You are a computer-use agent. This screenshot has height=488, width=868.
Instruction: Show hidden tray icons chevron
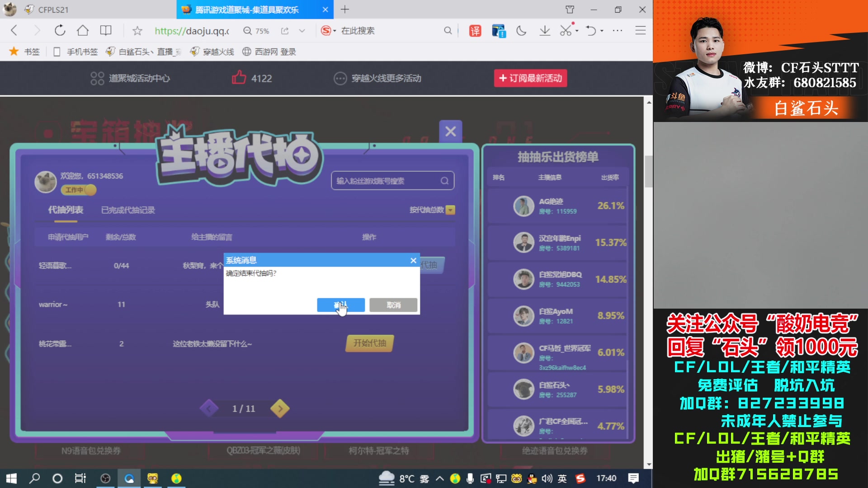click(439, 478)
